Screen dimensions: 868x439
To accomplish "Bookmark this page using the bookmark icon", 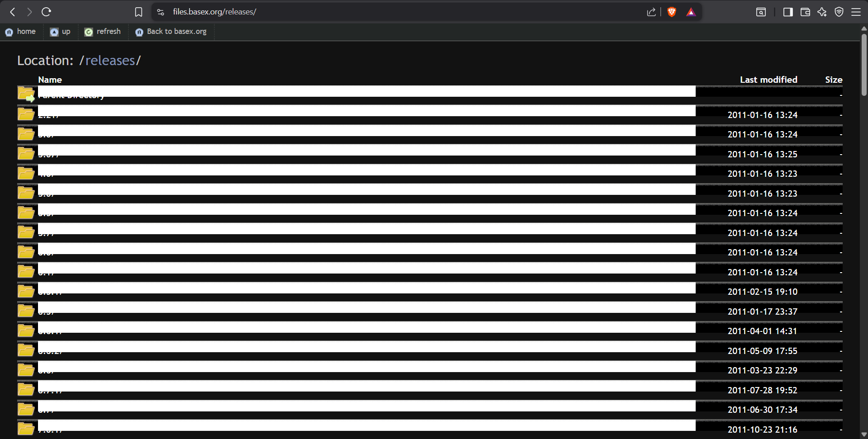I will click(138, 12).
